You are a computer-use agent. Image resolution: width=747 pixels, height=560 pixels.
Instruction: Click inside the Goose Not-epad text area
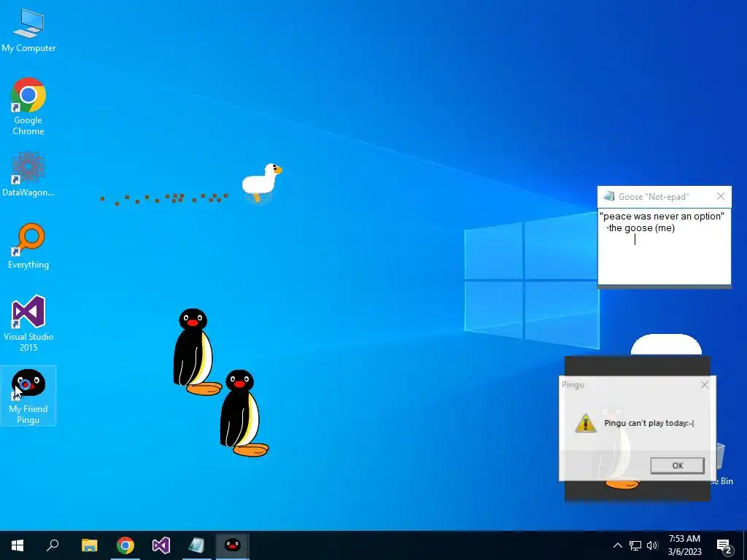[x=664, y=246]
